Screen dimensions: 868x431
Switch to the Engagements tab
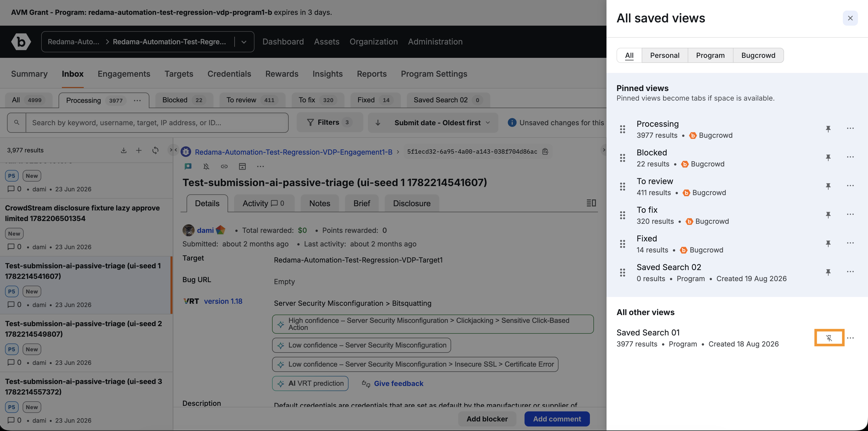coord(124,74)
